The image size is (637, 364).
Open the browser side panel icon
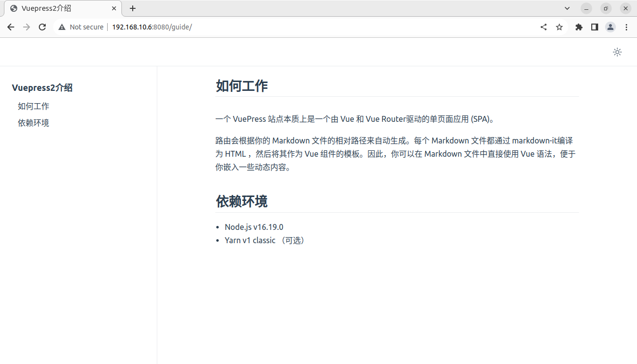coord(594,27)
